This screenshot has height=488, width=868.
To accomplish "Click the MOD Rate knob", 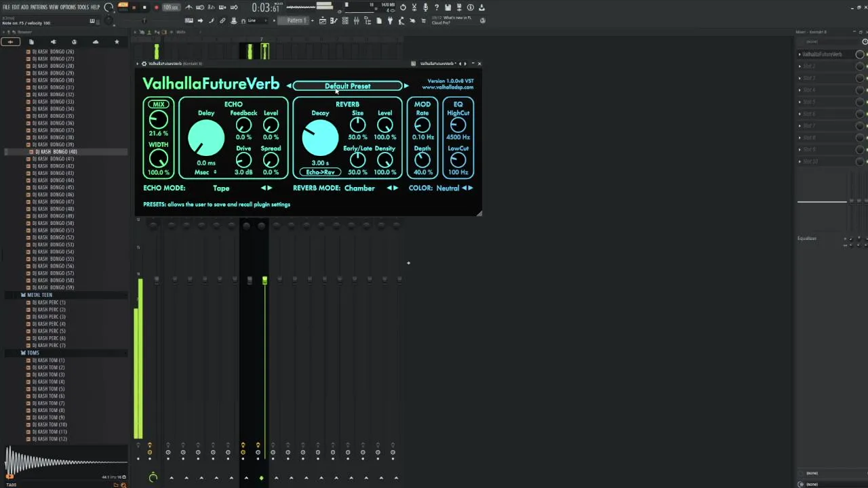I will click(422, 125).
